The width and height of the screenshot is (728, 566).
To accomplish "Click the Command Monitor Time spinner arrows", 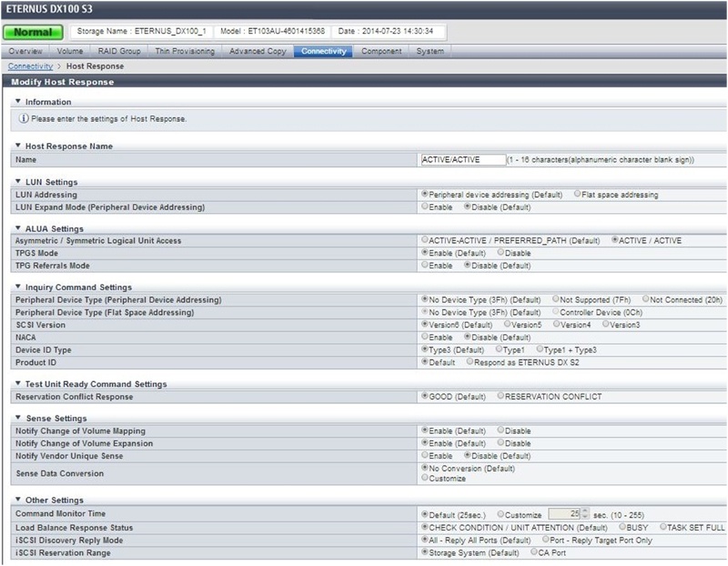I will click(585, 514).
